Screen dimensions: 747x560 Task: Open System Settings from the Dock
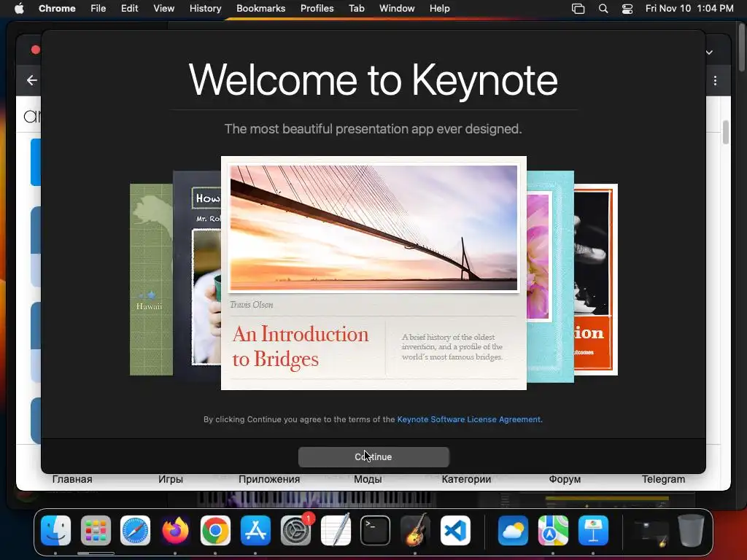tap(295, 531)
